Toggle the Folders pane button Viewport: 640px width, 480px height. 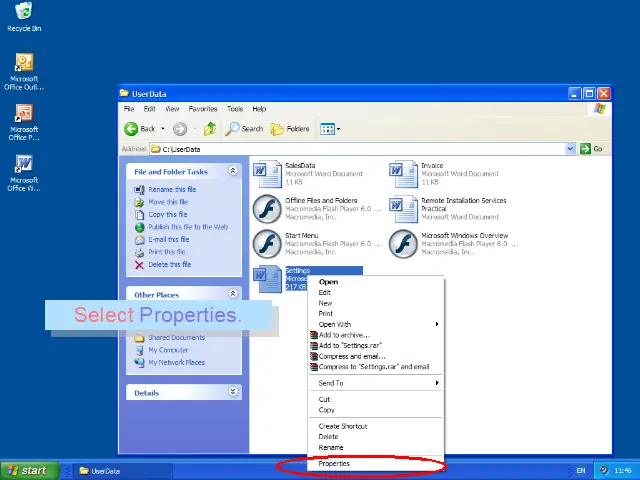point(290,129)
